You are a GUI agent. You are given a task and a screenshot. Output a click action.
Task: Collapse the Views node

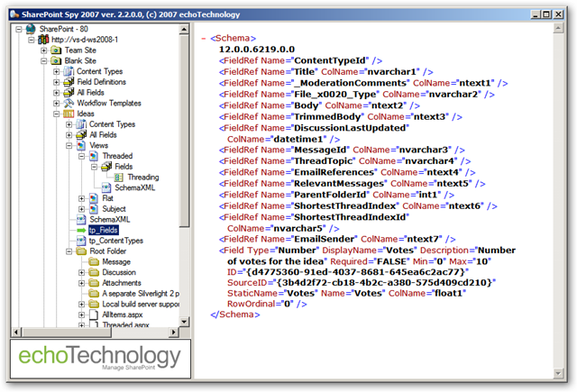69,146
